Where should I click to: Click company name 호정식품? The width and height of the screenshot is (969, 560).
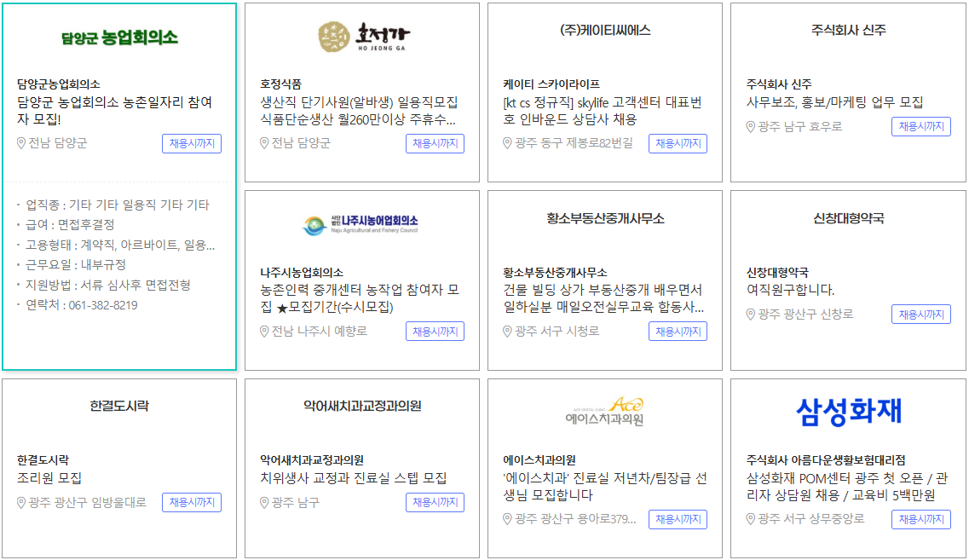pyautogui.click(x=280, y=84)
